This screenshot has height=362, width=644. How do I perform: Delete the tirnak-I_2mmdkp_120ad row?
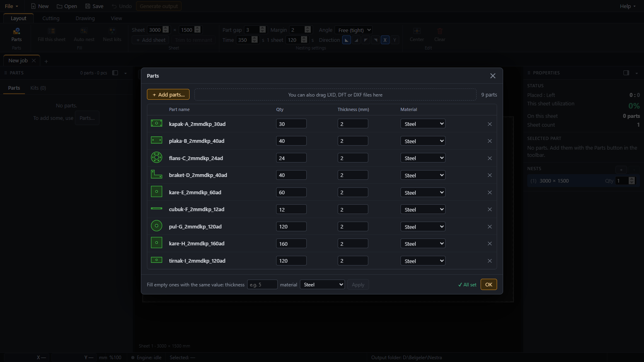[490, 261]
